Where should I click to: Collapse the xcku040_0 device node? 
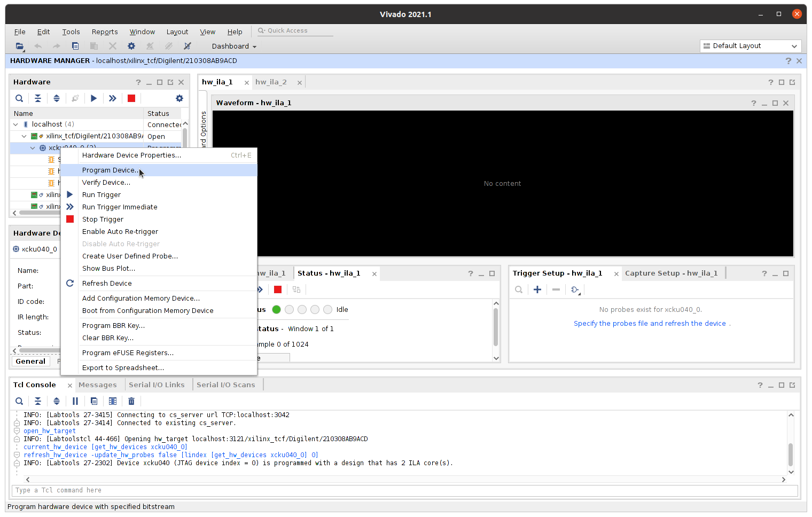pyautogui.click(x=33, y=148)
